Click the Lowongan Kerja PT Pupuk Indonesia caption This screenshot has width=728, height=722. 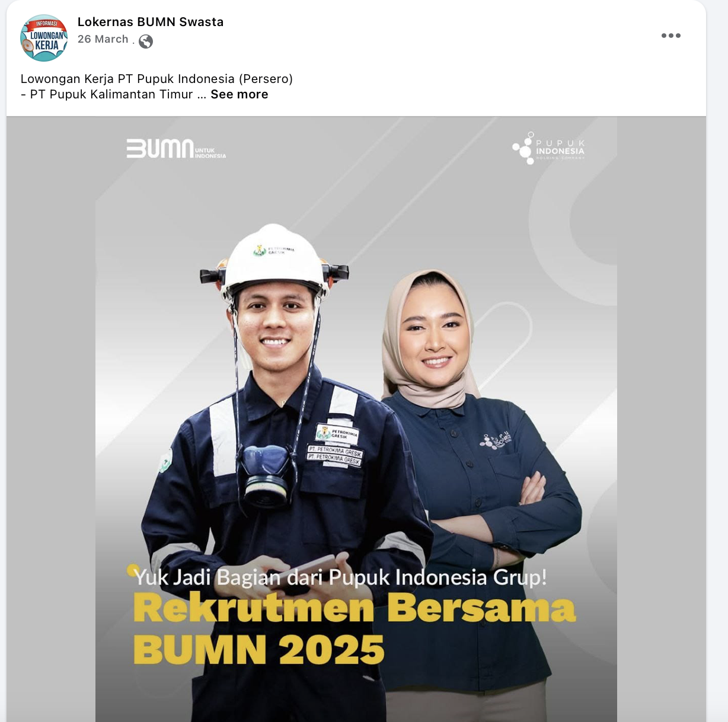(x=157, y=79)
